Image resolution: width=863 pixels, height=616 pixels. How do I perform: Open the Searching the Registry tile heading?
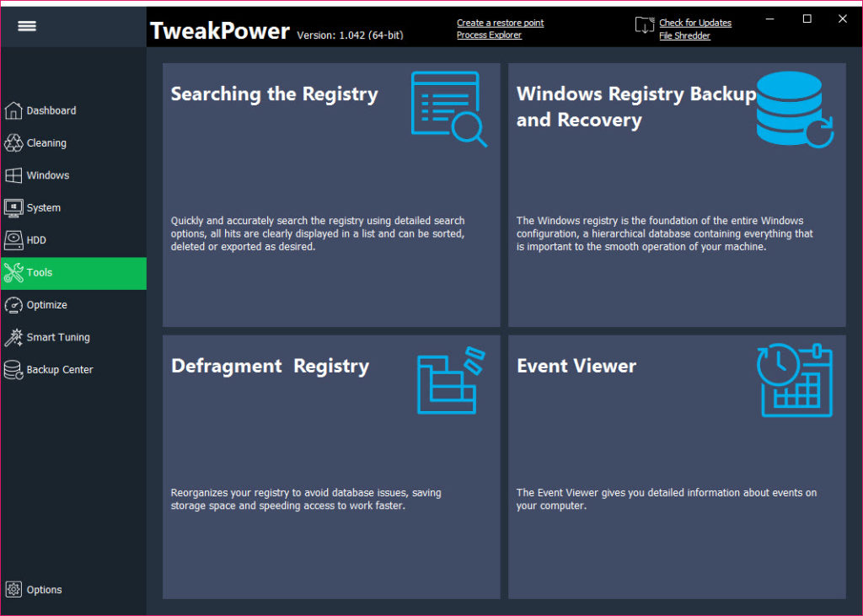274,94
